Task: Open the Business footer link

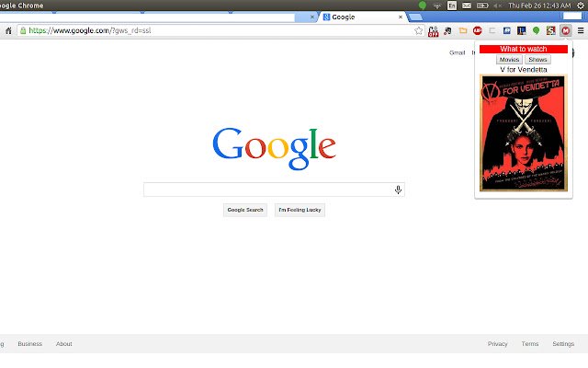Action: pos(30,344)
